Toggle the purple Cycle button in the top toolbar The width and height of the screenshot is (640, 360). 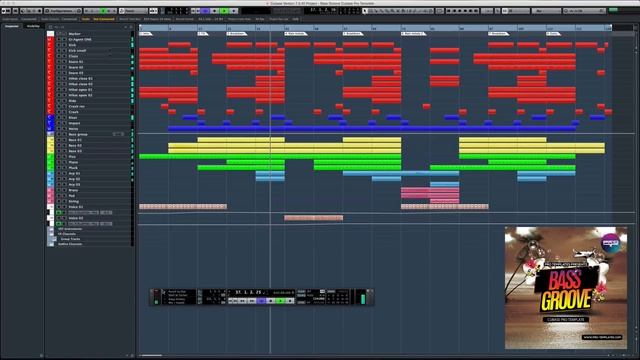[205, 11]
